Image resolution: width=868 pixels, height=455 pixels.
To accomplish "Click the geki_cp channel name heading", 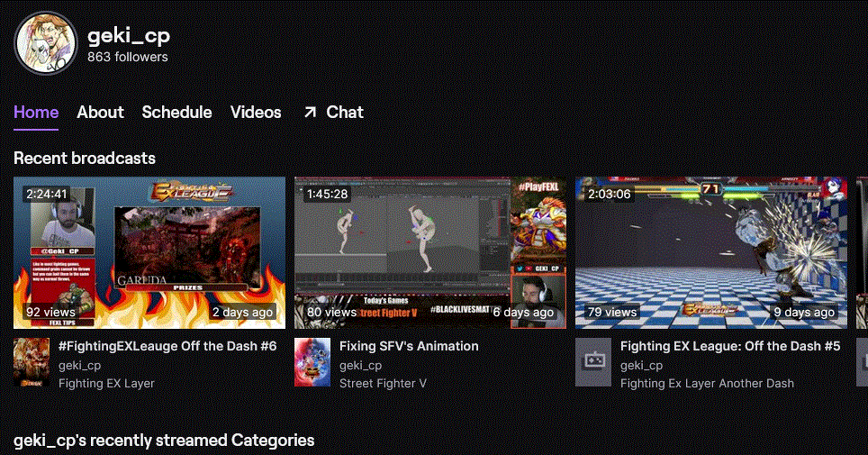I will (x=129, y=35).
